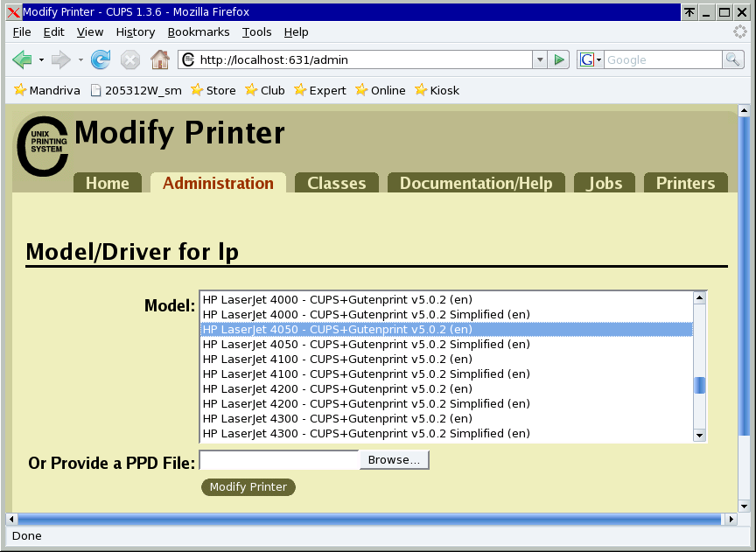Click the Reload page icon
The image size is (756, 552).
pos(101,60)
